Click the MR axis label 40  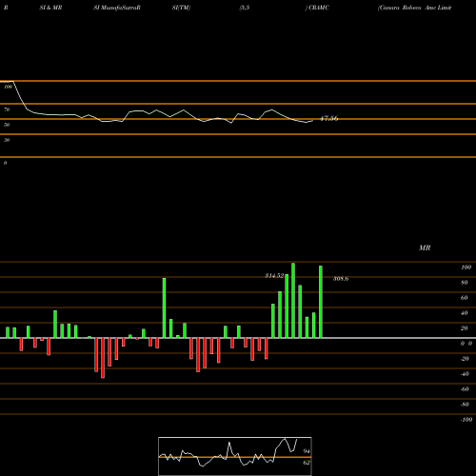coord(465,313)
